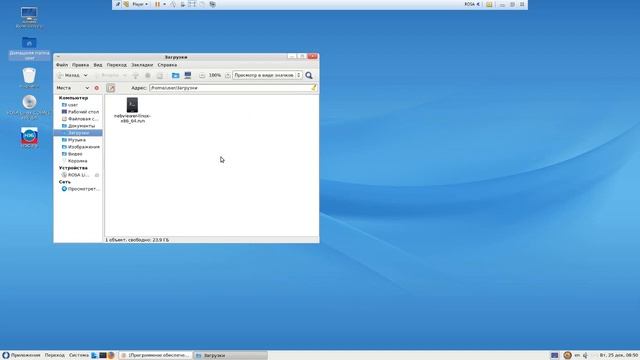Select Просмотреть сеть in the sidebar
This screenshot has height=360, width=640.
pyautogui.click(x=78, y=189)
